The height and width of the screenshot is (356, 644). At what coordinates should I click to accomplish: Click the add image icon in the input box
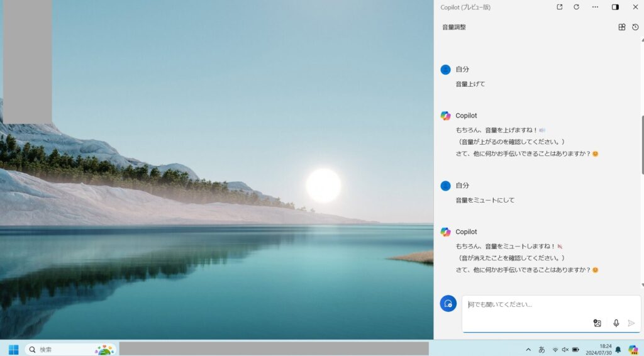coord(597,323)
